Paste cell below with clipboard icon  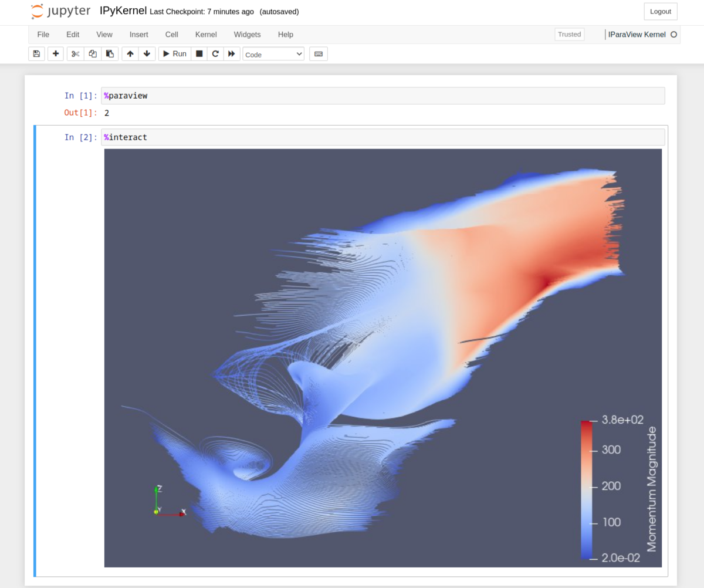110,53
